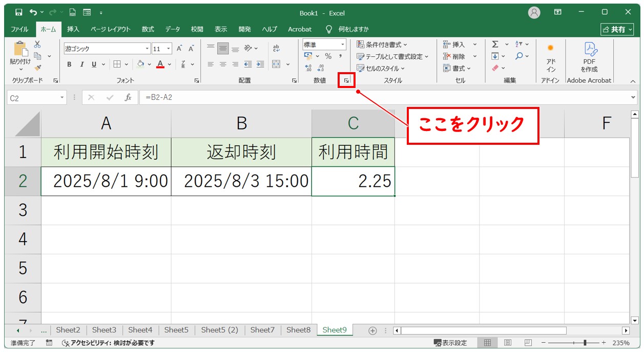Click the decrease decimal places icon

click(321, 68)
